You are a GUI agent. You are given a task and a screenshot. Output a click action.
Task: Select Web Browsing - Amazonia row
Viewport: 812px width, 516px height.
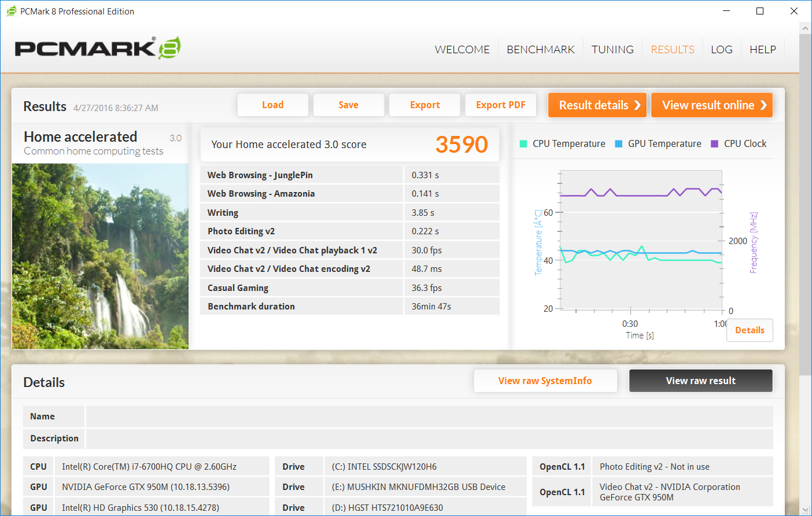point(350,194)
